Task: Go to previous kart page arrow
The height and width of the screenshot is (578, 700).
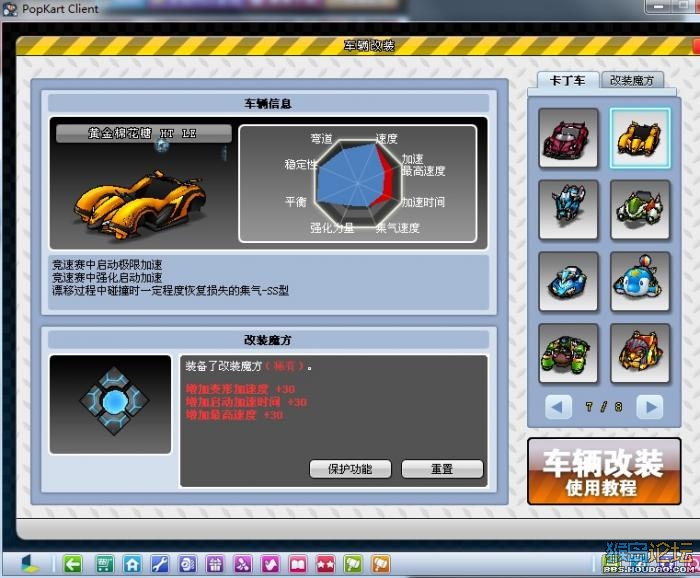Action: point(558,407)
